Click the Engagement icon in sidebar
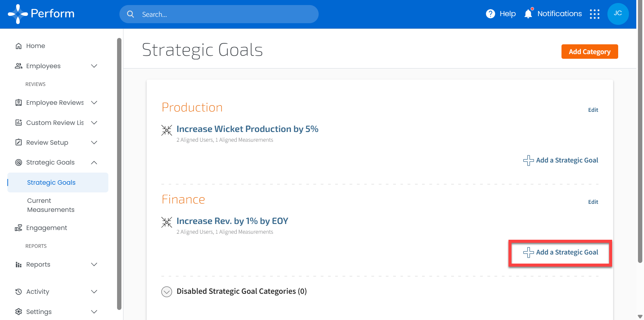This screenshot has width=644, height=320. pyautogui.click(x=19, y=228)
